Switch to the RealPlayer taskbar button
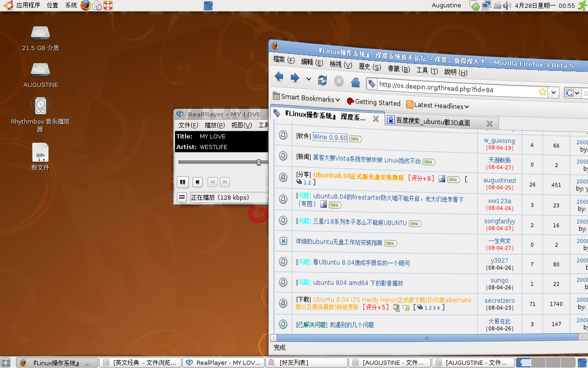588x368 pixels. 223,362
